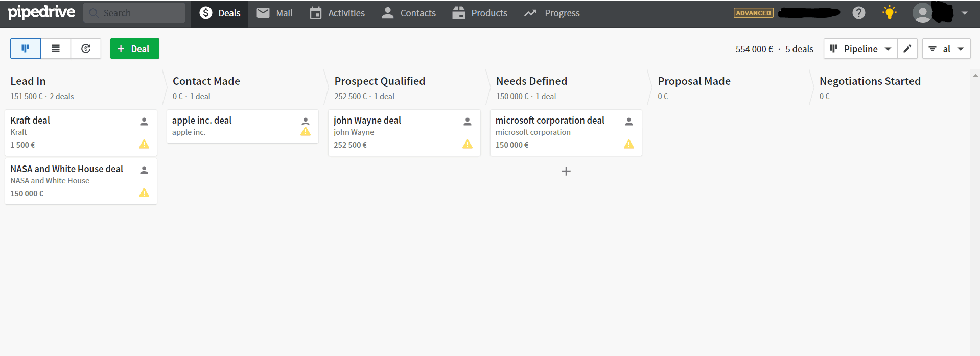This screenshot has height=356, width=980.
Task: Switch to forecast view
Action: point(86,49)
